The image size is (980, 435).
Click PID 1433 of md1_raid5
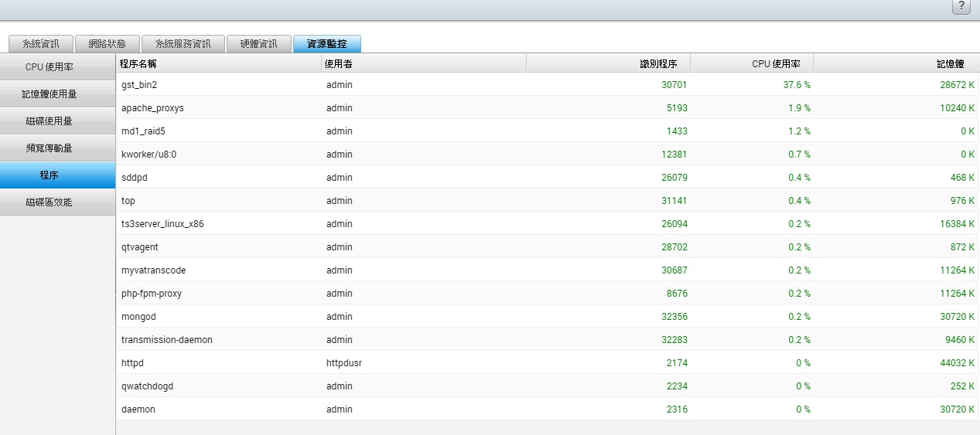click(x=677, y=131)
